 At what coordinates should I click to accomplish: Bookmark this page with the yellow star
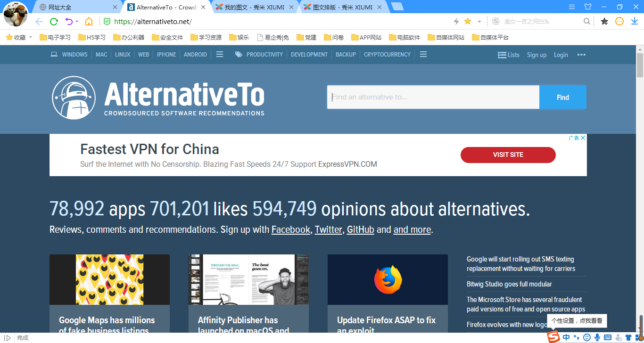coord(468,21)
